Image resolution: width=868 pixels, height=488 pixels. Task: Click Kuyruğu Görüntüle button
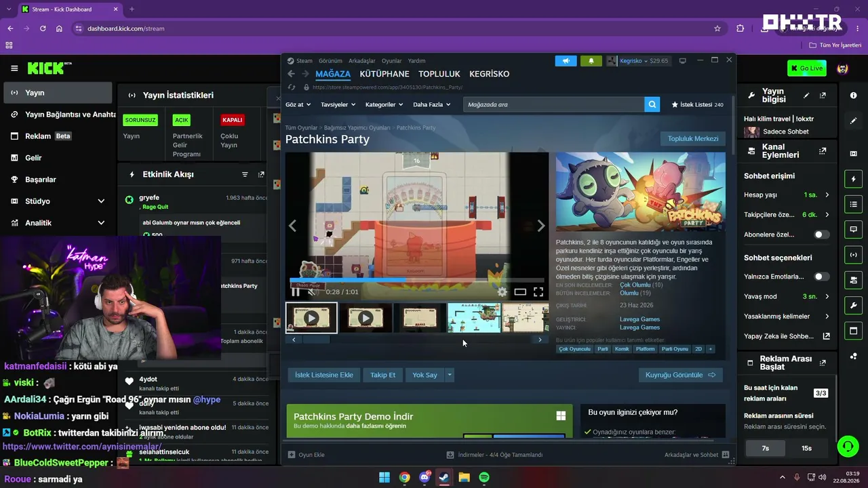click(681, 375)
